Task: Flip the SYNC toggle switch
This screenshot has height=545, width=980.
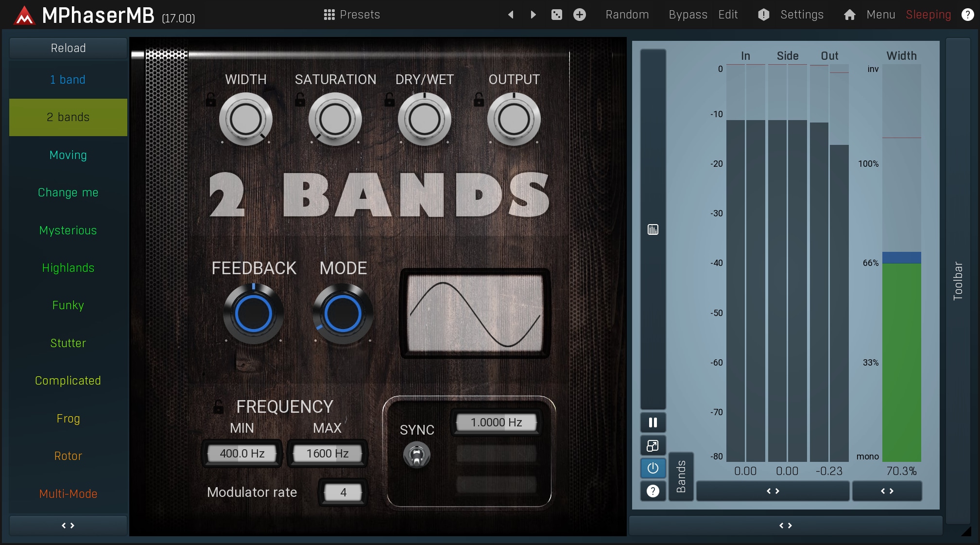Action: click(416, 455)
